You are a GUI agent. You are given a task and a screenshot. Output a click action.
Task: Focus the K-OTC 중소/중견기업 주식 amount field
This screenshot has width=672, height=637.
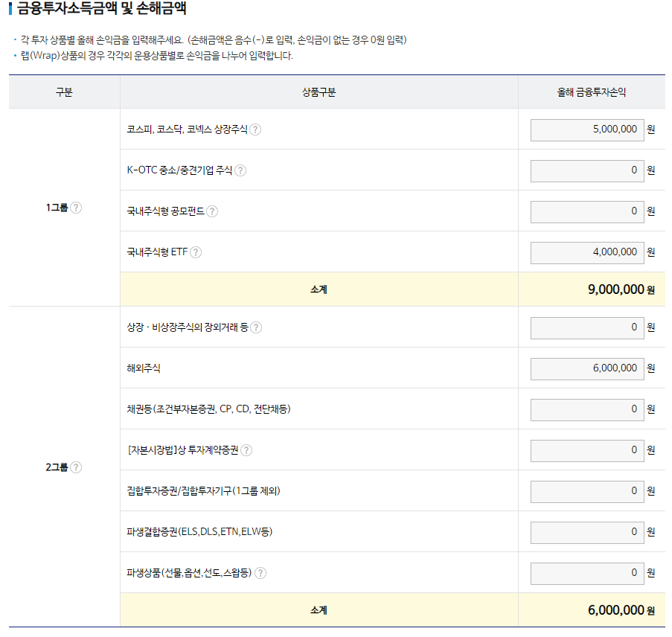587,171
